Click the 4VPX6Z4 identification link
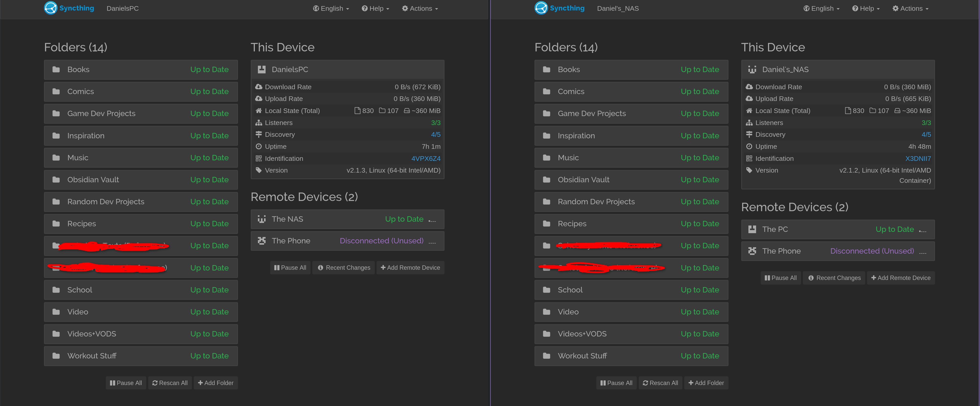 coord(426,159)
